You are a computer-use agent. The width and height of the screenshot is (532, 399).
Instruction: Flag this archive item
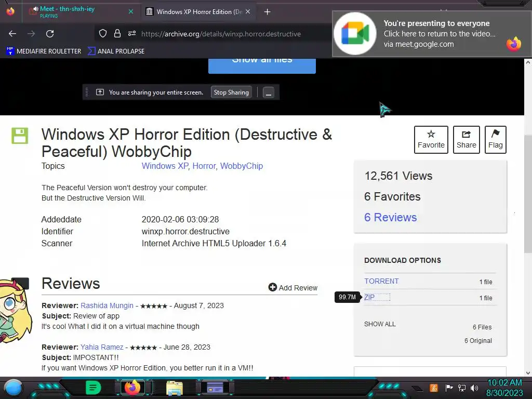coord(495,140)
